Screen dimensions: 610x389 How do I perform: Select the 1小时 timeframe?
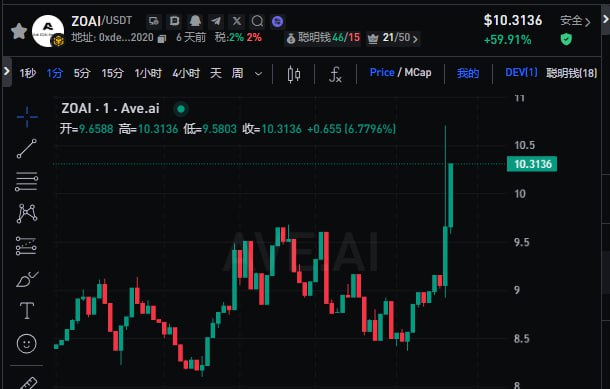point(148,73)
